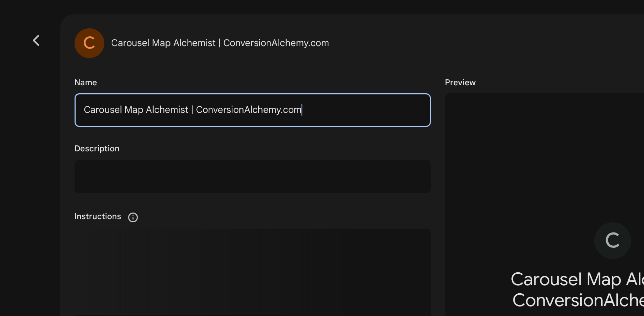
Task: Click into the empty Description field
Action: click(252, 177)
